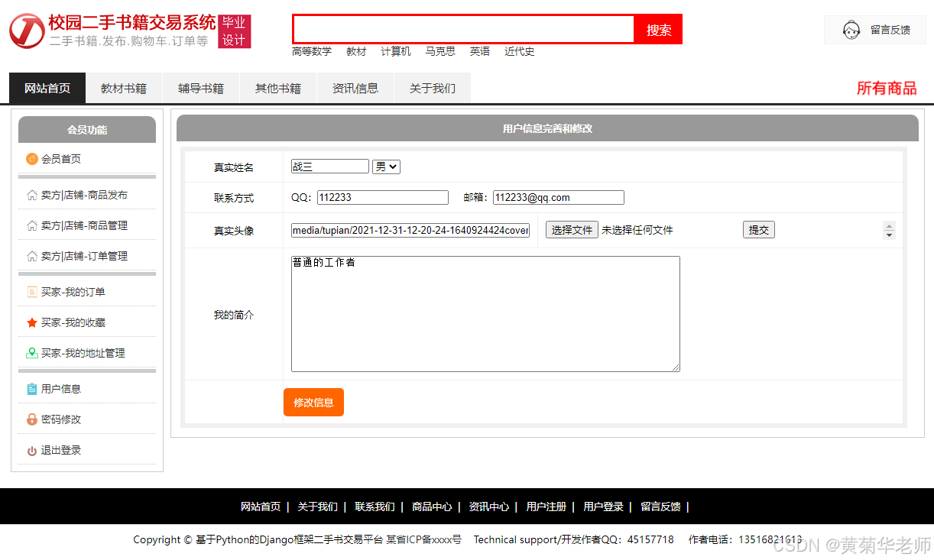
Task: Click footer link 商品中心
Action: click(432, 507)
